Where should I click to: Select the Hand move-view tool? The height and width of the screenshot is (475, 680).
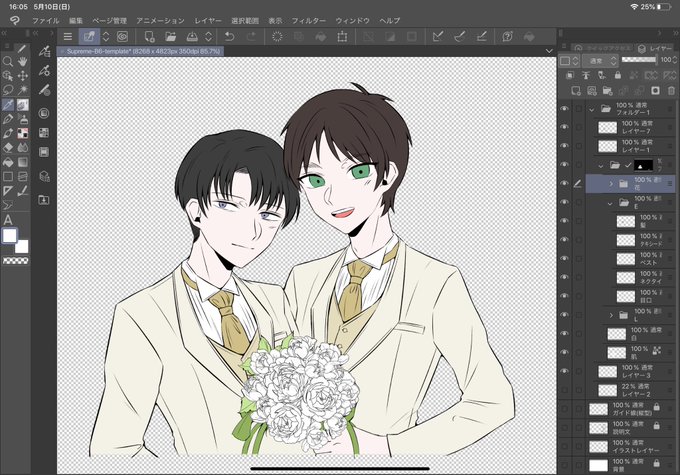(x=23, y=61)
